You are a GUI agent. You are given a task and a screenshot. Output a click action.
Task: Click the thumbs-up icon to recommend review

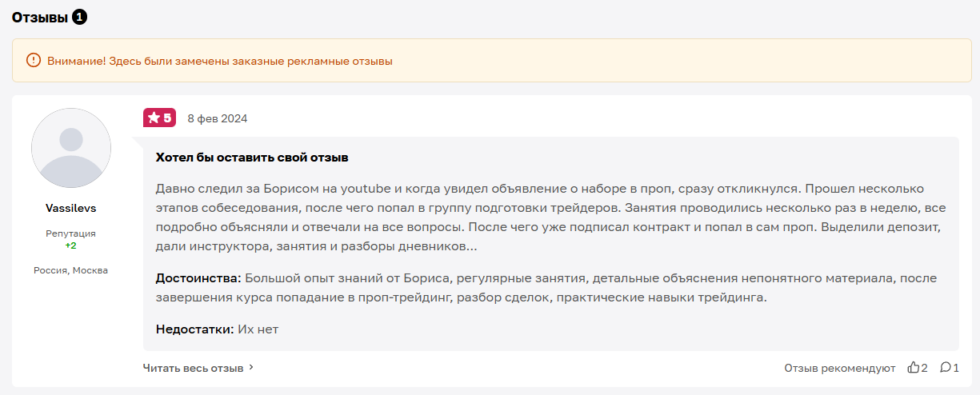click(913, 368)
